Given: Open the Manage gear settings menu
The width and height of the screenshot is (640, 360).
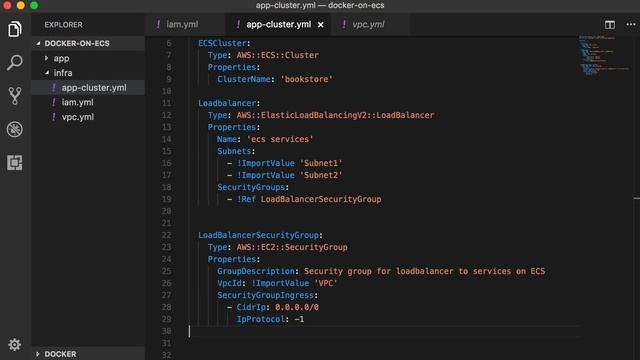Looking at the screenshot, I should (15, 344).
